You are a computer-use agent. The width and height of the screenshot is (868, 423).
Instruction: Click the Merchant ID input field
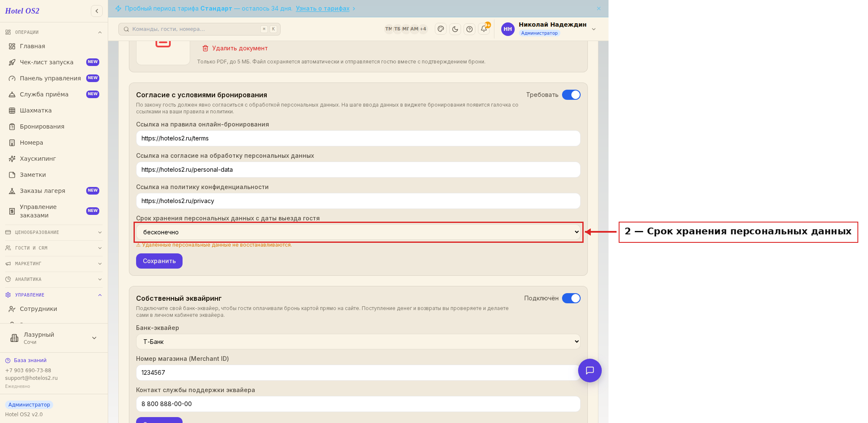(x=358, y=373)
